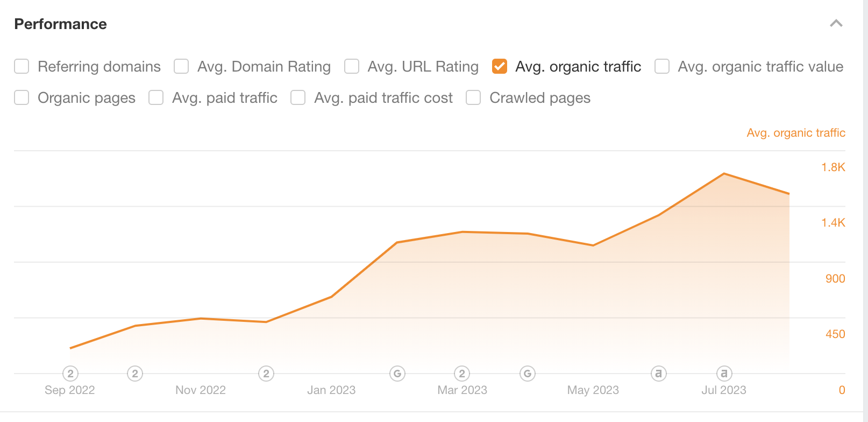This screenshot has width=868, height=422.
Task: Open the Google update marker before May 2023
Action: tap(528, 374)
